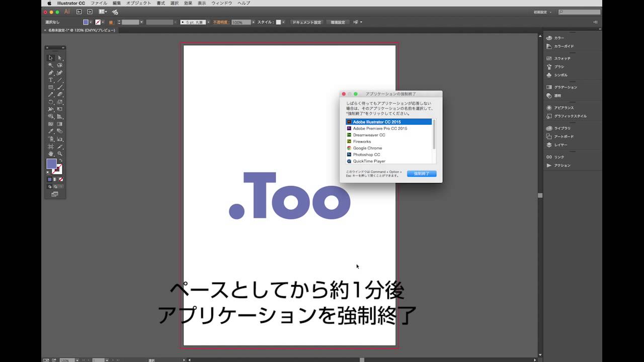This screenshot has height=362, width=644.
Task: Click the St (Stock) icon
Action: [x=90, y=12]
